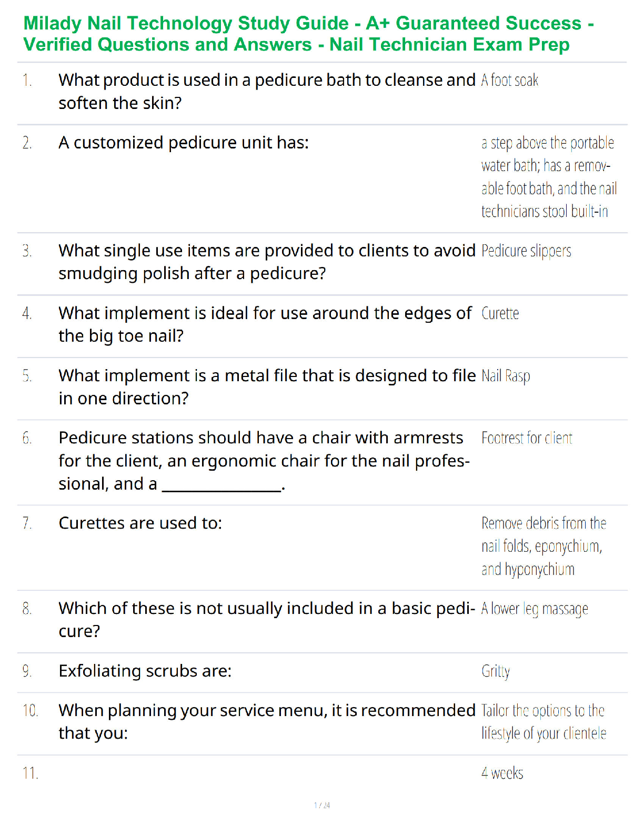This screenshot has height=834, width=644.
Task: Select the 'Footrest for client' answer
Action: pyautogui.click(x=527, y=438)
